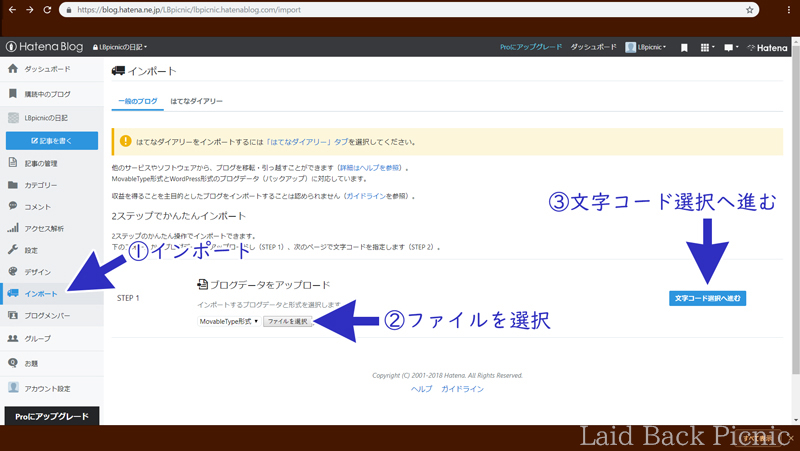
Task: Open the LBpicnic user account dropdown
Action: 646,47
